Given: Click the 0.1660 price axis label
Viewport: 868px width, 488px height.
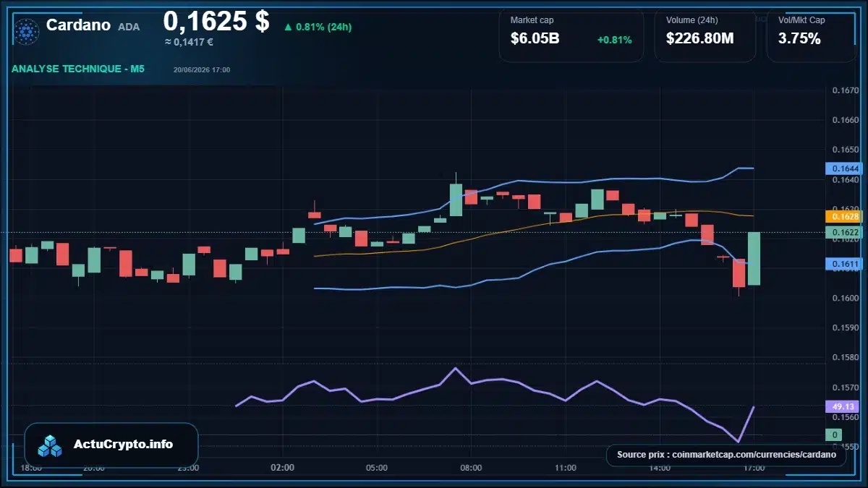Looking at the screenshot, I should (845, 120).
